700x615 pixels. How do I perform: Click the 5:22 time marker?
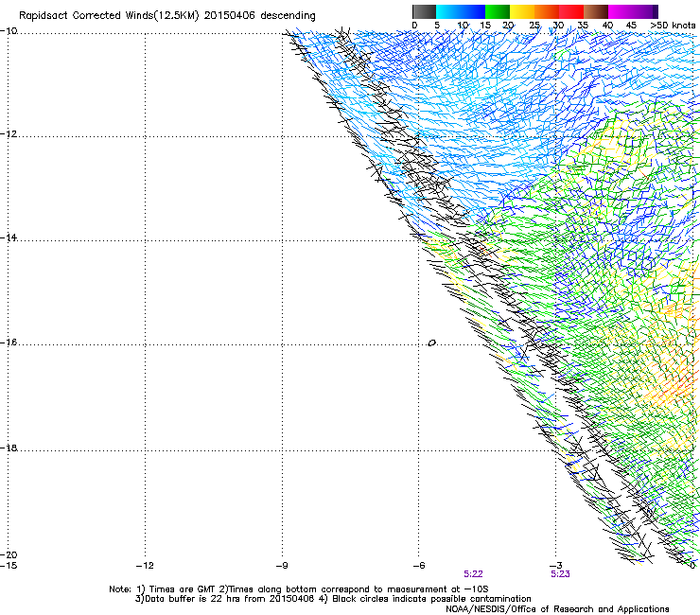473,574
